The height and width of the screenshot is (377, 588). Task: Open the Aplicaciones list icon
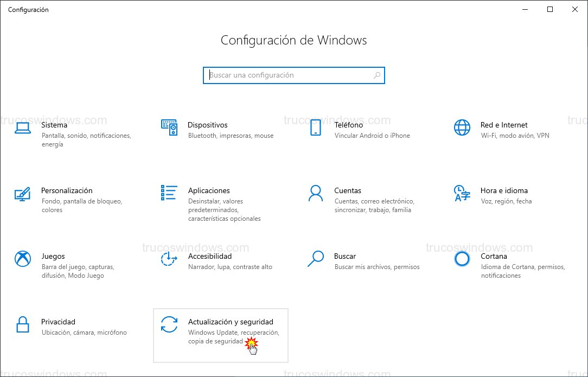pos(169,194)
